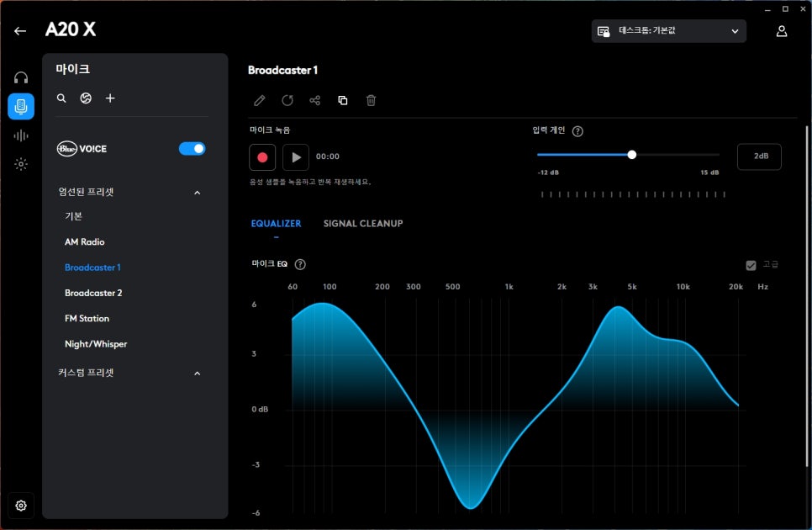
Task: Toggle the Blue VO!CE switch
Action: tap(192, 149)
